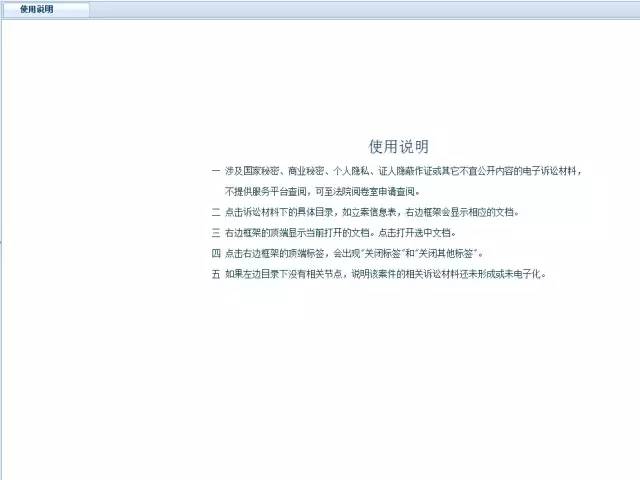The width and height of the screenshot is (640, 480).
Task: Click the numeral 一 before the first instruction
Action: (215, 171)
